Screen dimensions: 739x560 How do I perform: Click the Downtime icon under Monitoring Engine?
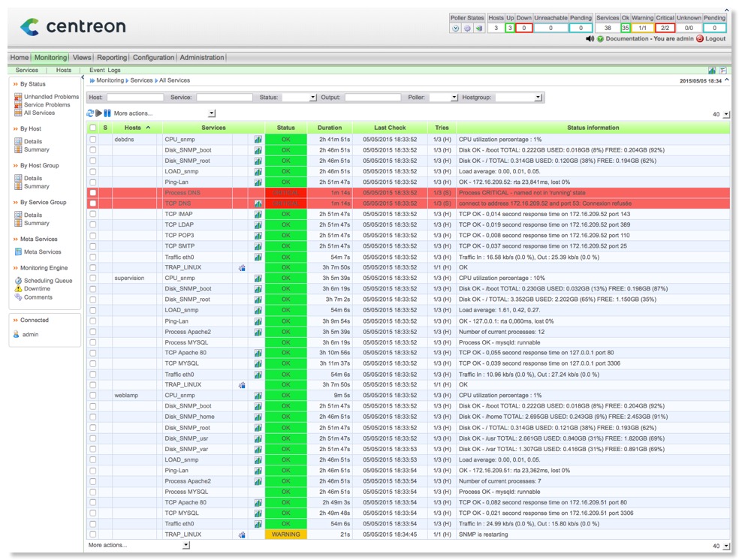[x=20, y=288]
